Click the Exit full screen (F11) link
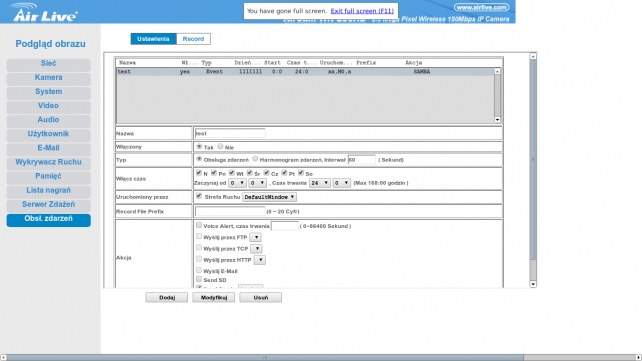 click(362, 11)
